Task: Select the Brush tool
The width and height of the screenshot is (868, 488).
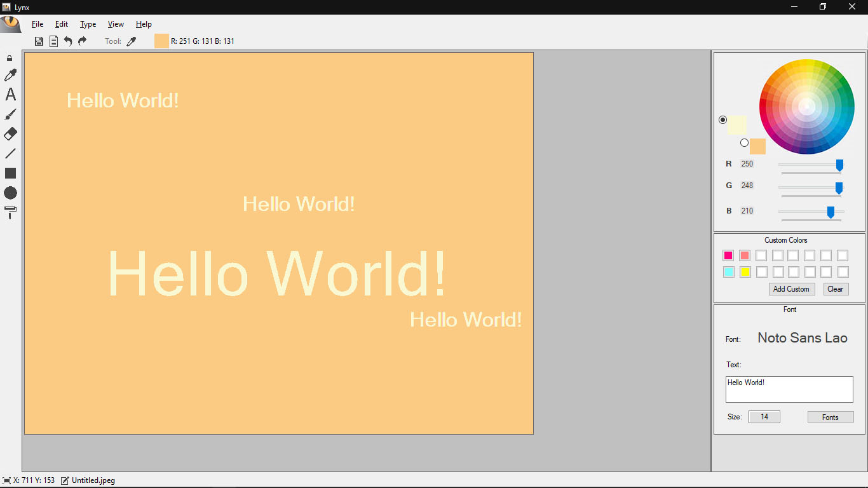Action: pyautogui.click(x=10, y=114)
